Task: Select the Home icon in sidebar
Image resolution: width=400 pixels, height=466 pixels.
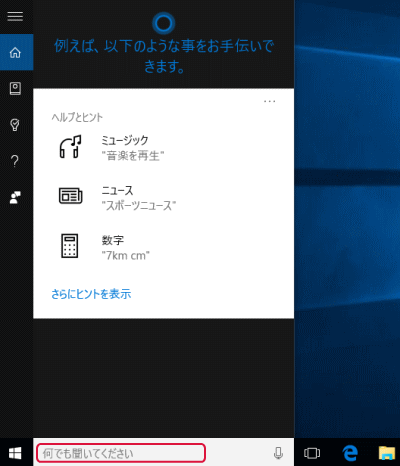Action: [15, 52]
